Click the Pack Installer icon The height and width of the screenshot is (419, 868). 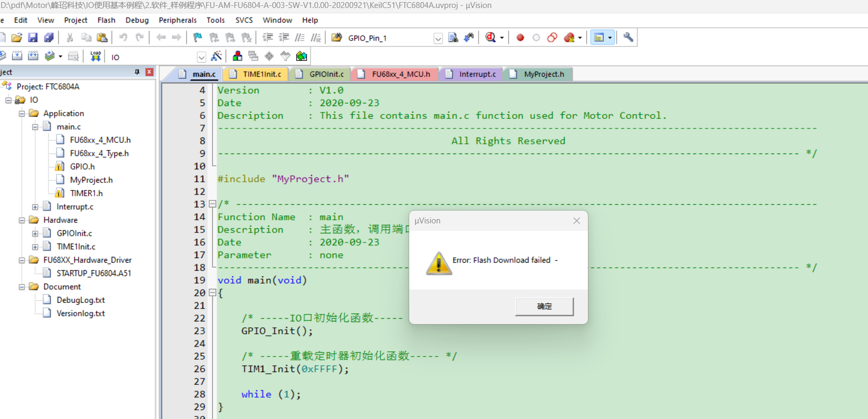pyautogui.click(x=301, y=56)
